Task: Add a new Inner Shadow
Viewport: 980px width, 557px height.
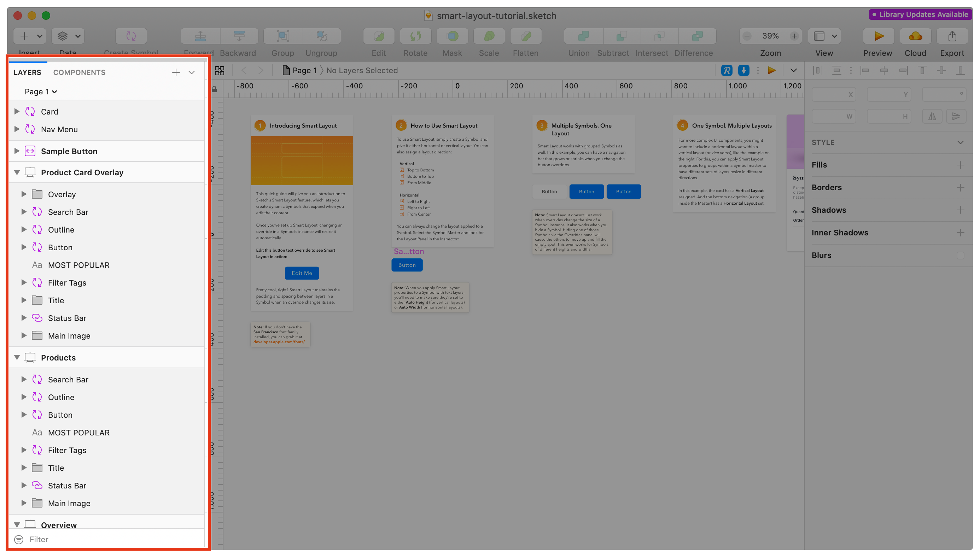Action: [x=961, y=233]
